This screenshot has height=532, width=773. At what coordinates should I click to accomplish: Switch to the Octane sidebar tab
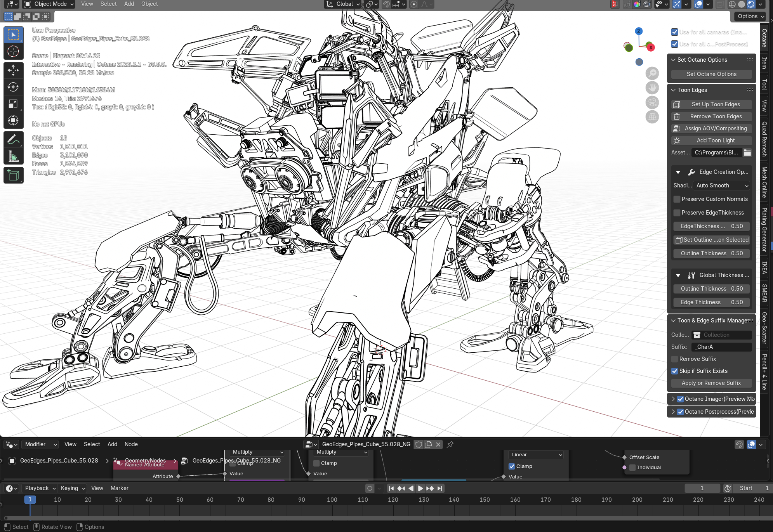764,38
